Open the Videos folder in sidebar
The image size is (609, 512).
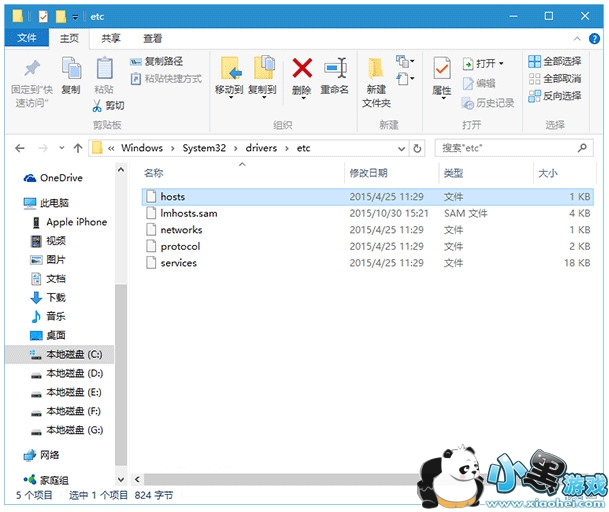(x=48, y=241)
